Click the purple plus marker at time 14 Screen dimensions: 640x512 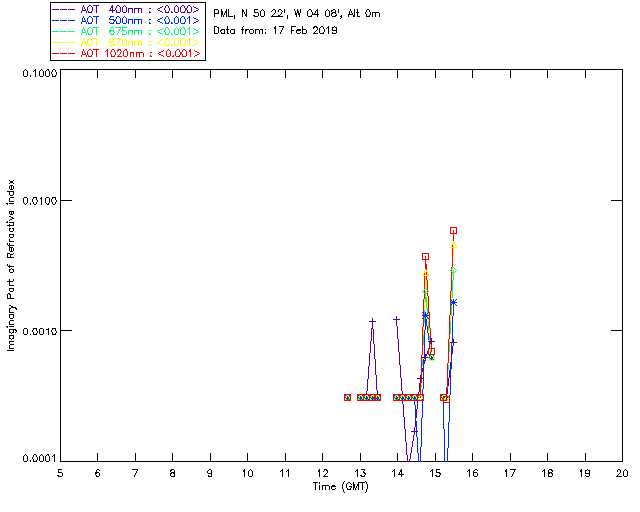click(x=396, y=320)
